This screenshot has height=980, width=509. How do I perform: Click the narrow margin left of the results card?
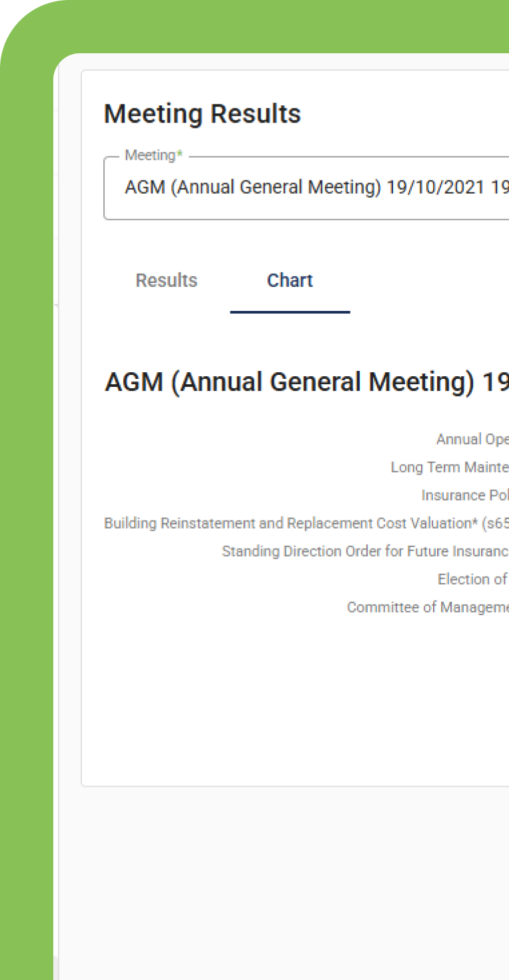coord(69,466)
